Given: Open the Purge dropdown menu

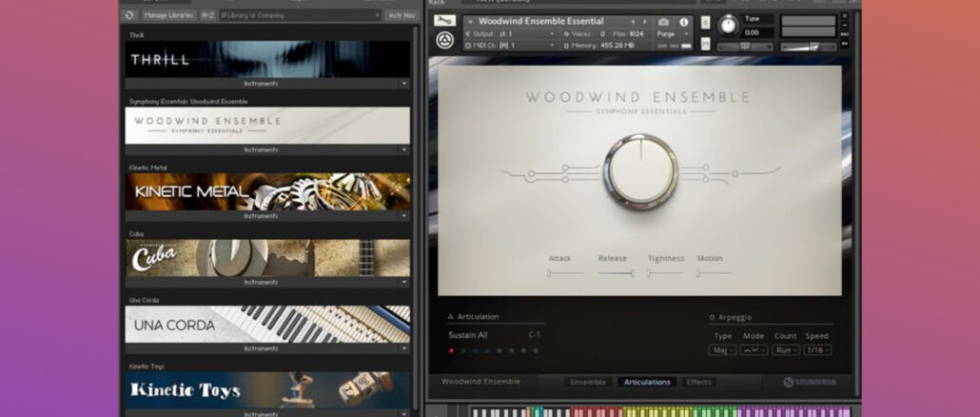Looking at the screenshot, I should (675, 34).
